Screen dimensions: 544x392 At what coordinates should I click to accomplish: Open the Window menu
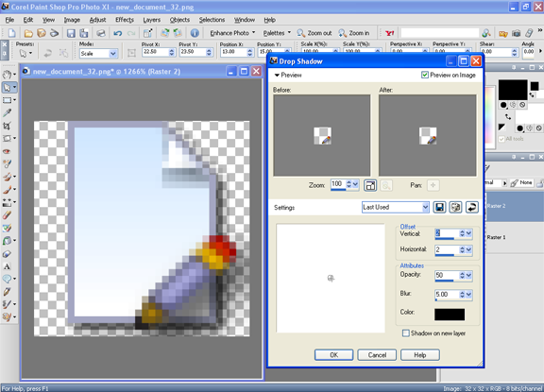(245, 20)
